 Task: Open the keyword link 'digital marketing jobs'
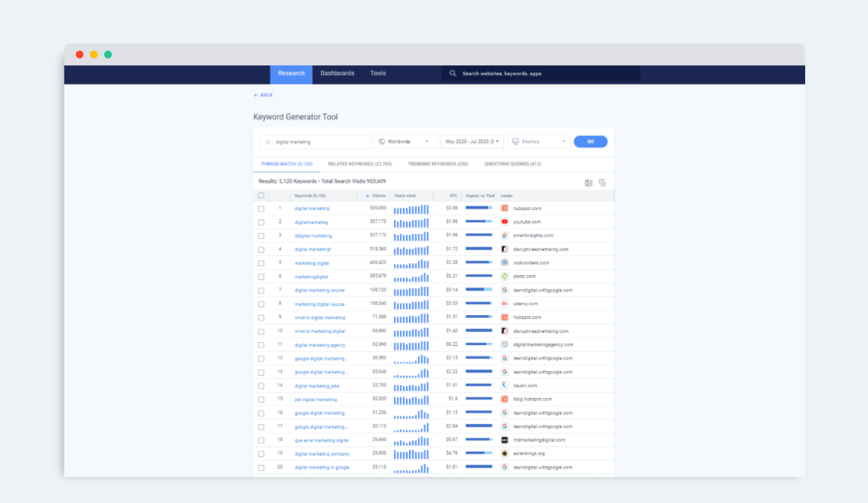(316, 386)
